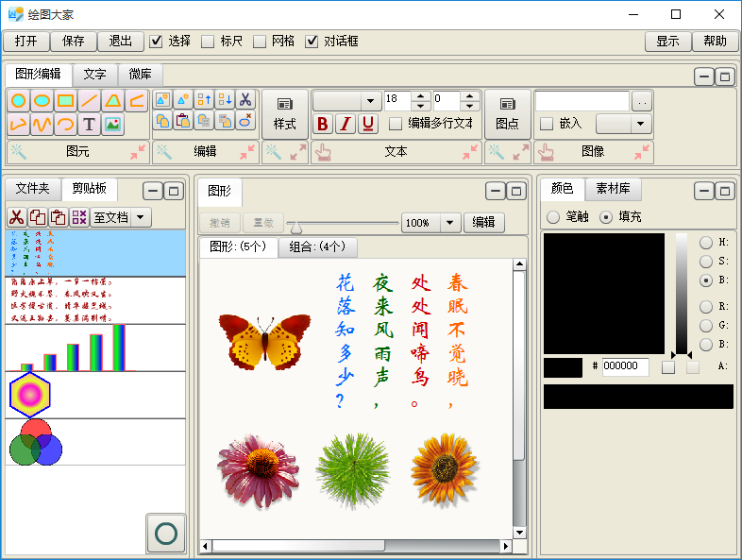
Task: Select the trapezoid polygon tool
Action: click(113, 100)
